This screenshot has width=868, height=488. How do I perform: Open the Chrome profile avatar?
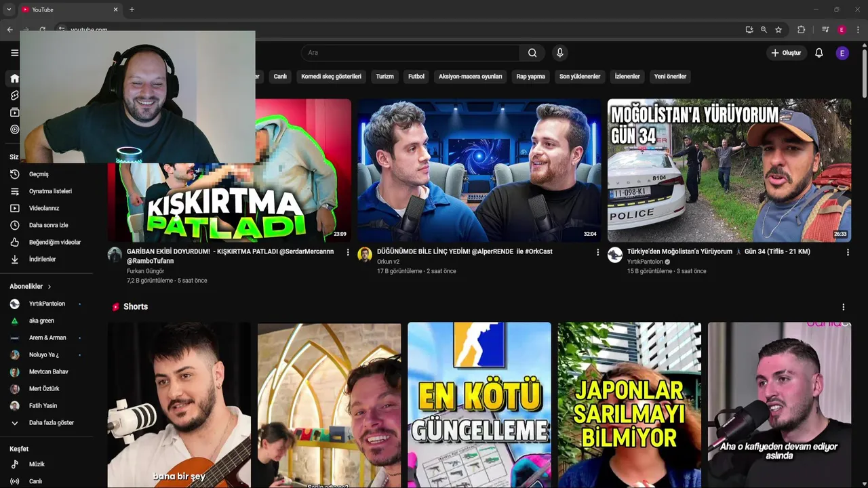point(842,30)
